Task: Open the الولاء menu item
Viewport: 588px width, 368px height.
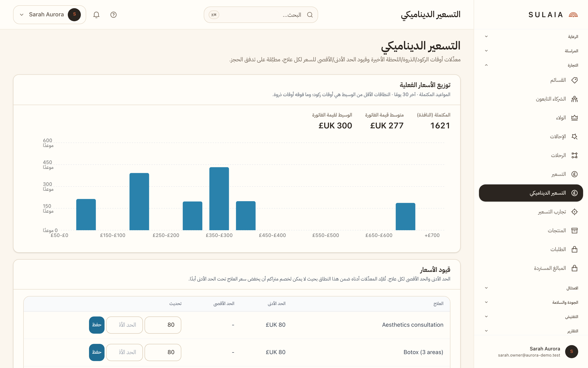Action: 531,118
